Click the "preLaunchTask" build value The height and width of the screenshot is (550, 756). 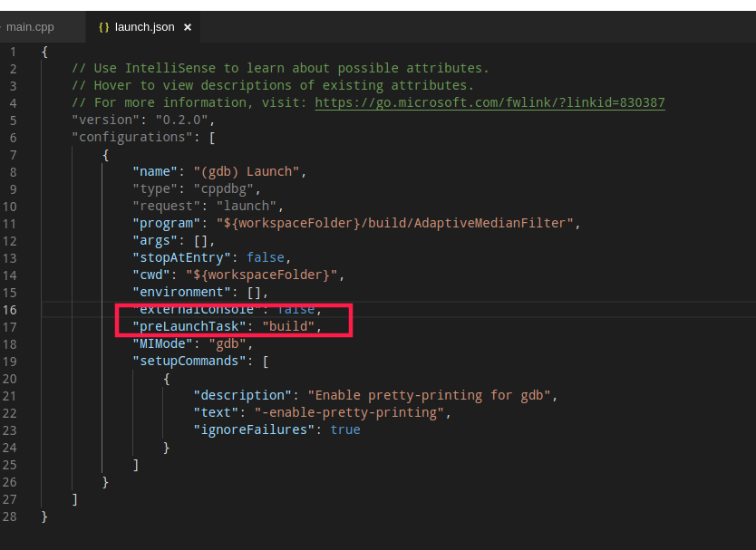pyautogui.click(x=288, y=326)
